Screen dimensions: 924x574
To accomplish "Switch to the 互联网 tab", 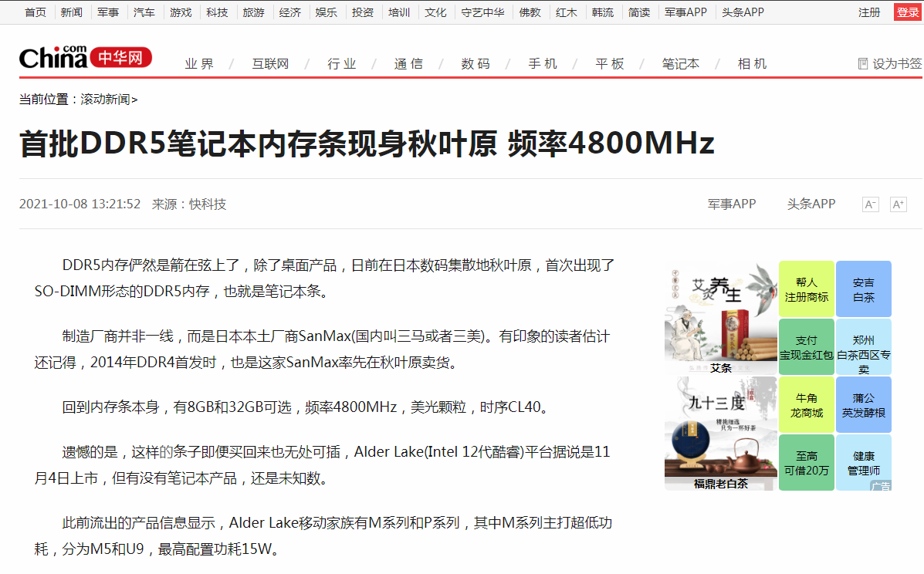I will click(270, 63).
